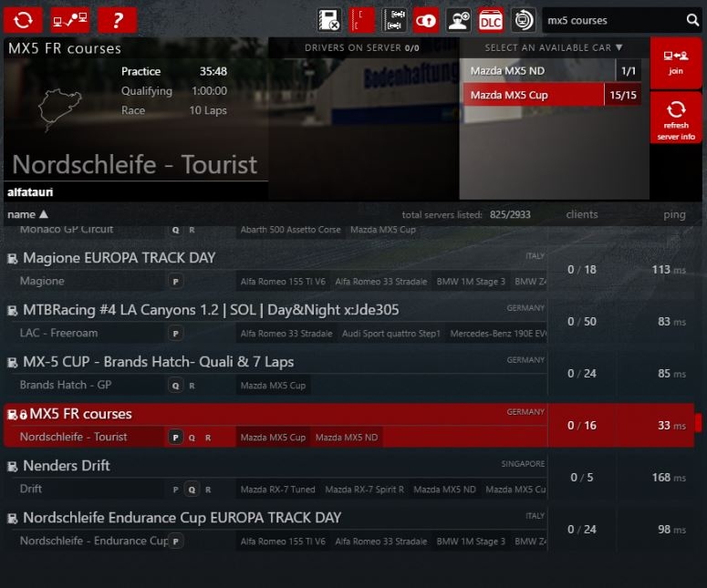The width and height of the screenshot is (707, 588).
Task: Toggle the DLC content filter
Action: coord(491,20)
